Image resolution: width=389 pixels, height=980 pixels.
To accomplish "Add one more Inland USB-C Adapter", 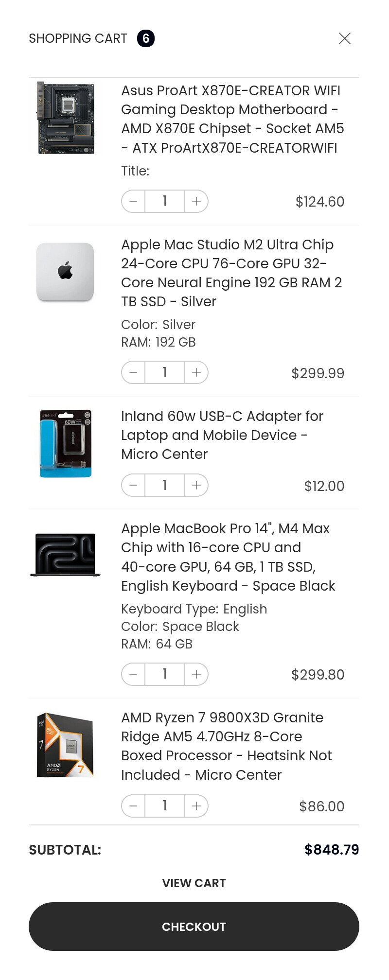I will coord(196,485).
